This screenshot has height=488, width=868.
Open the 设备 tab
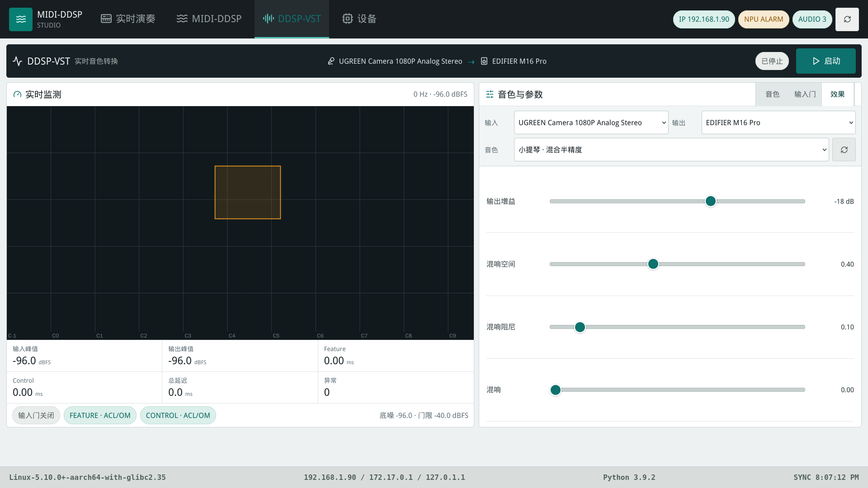[359, 19]
